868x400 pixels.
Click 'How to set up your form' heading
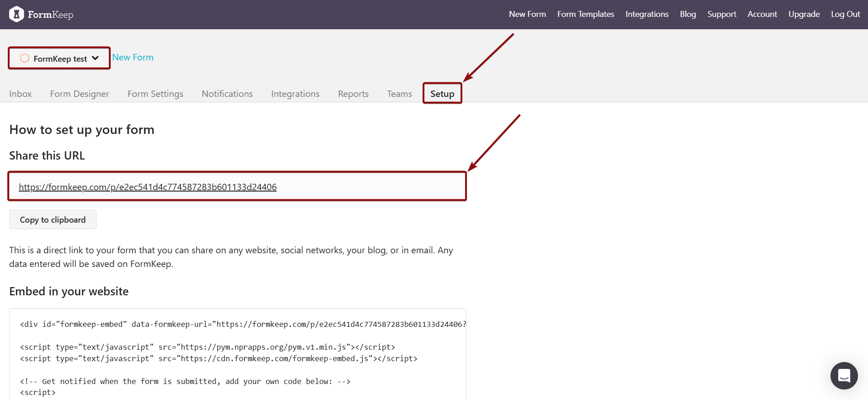(82, 130)
